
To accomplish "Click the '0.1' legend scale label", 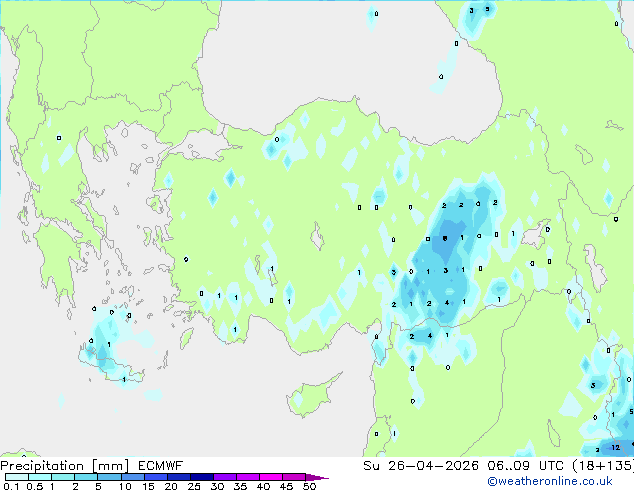I will tap(10, 486).
